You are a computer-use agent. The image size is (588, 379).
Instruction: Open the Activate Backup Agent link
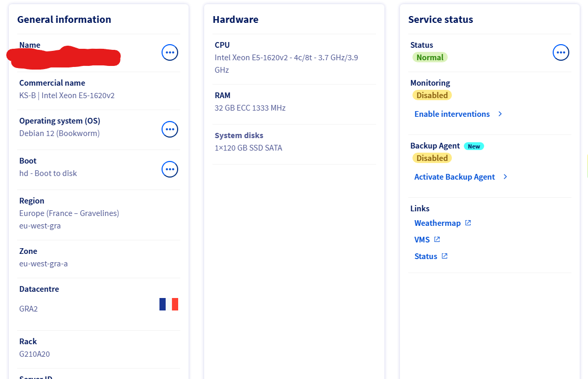(x=455, y=177)
